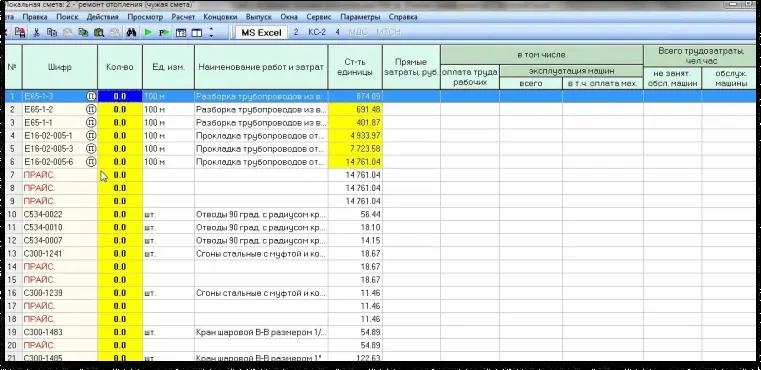Select quantity cell of row C300-1483
The height and width of the screenshot is (370, 761).
coord(120,332)
